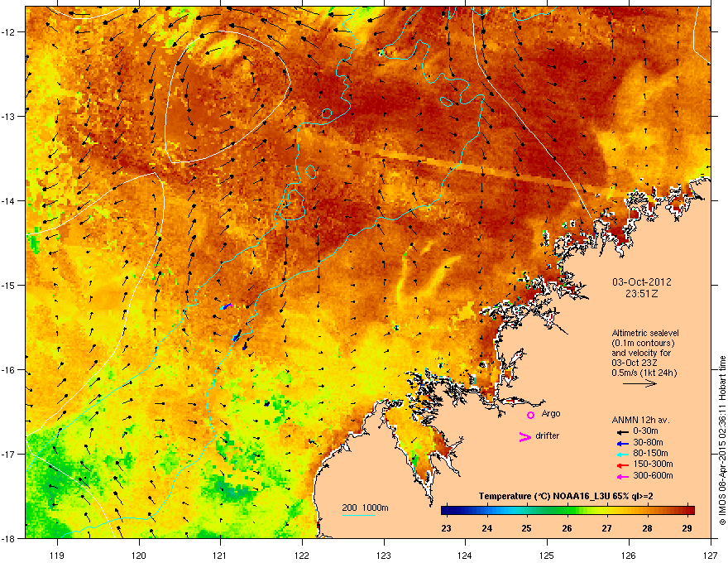The height and width of the screenshot is (563, 728).
Task: Click the latitude axis label -18
Action: (9, 538)
